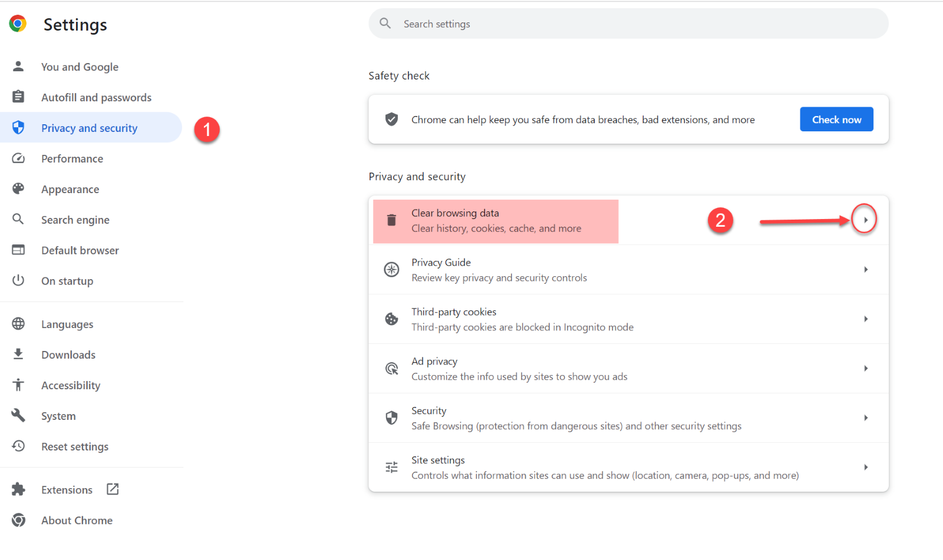The width and height of the screenshot is (943, 560).
Task: Expand the Security row arrow
Action: click(866, 417)
